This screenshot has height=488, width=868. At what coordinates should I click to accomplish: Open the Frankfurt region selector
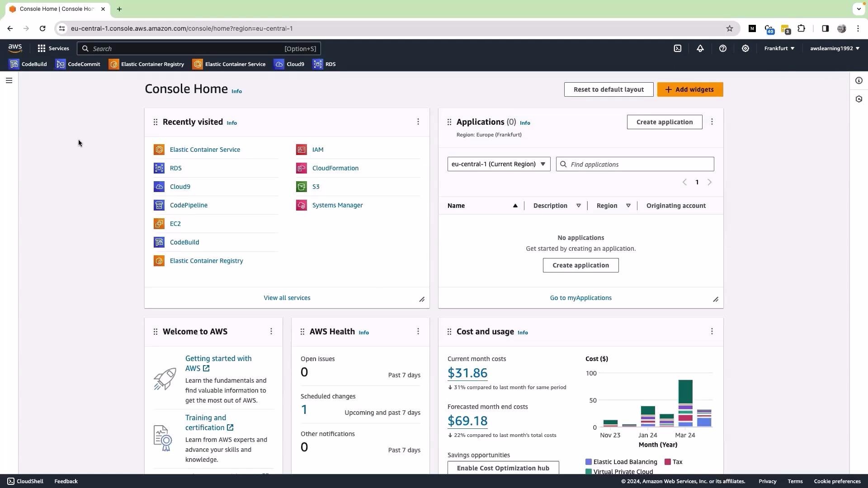pos(779,48)
